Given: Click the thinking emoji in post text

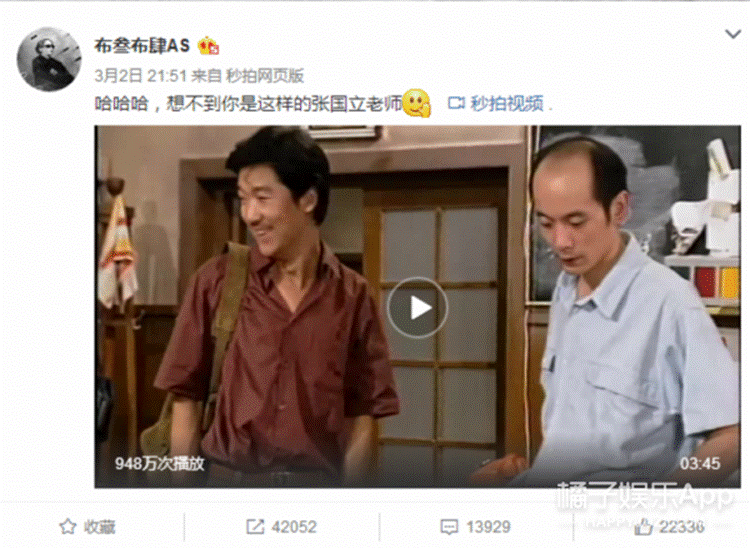Looking at the screenshot, I should (x=417, y=103).
